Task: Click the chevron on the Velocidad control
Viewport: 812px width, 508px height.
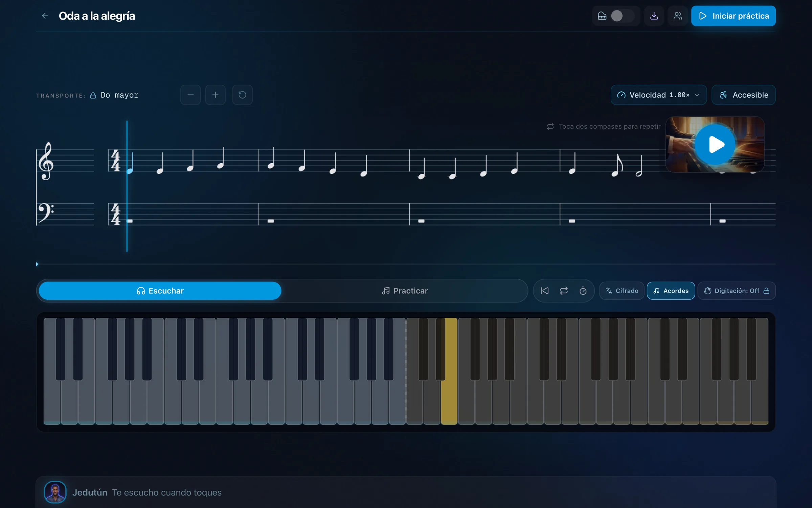Action: pyautogui.click(x=697, y=95)
